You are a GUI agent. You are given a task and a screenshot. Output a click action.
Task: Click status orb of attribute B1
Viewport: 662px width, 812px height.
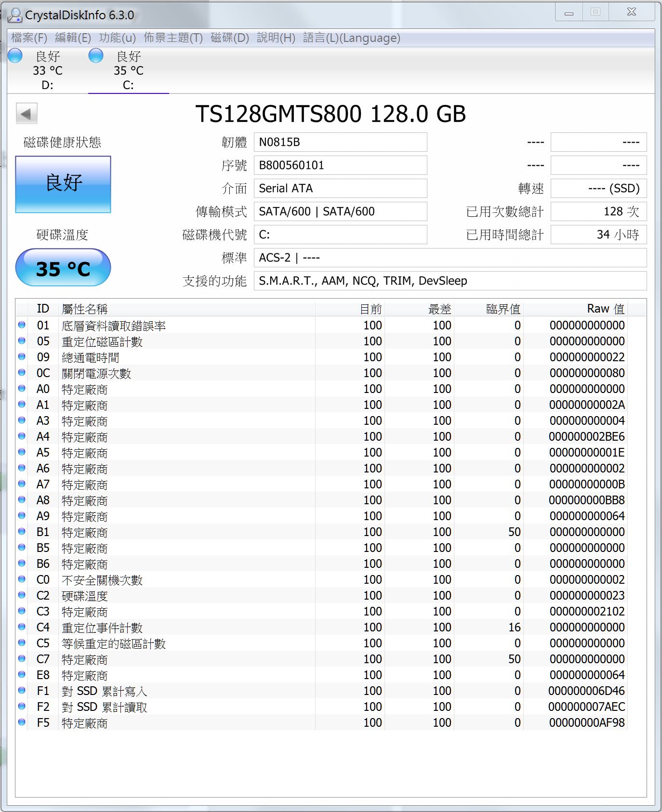[22, 532]
